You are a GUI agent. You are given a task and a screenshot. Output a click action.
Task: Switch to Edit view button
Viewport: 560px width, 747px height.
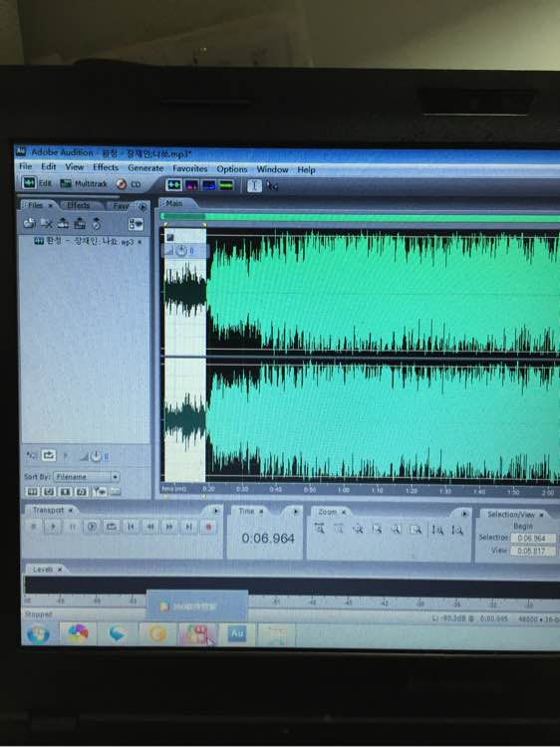(38, 183)
